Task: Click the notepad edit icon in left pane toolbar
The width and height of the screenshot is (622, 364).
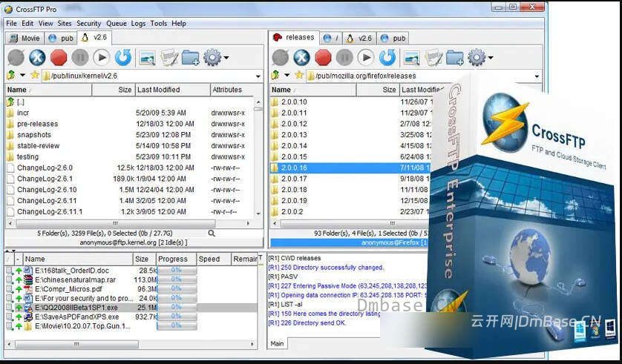Action: [169, 59]
